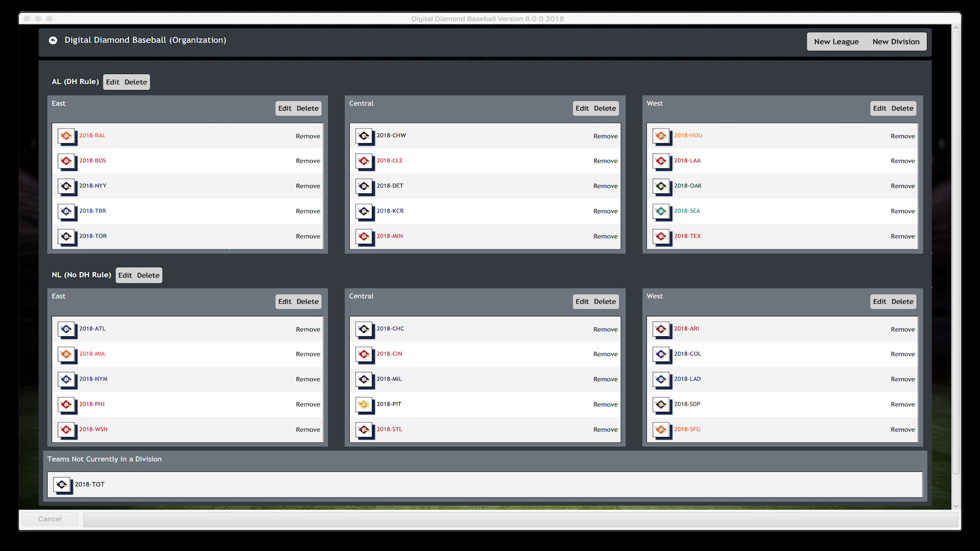Select the 2018-PIT team logo
Viewport: 980px width, 551px height.
click(x=364, y=405)
